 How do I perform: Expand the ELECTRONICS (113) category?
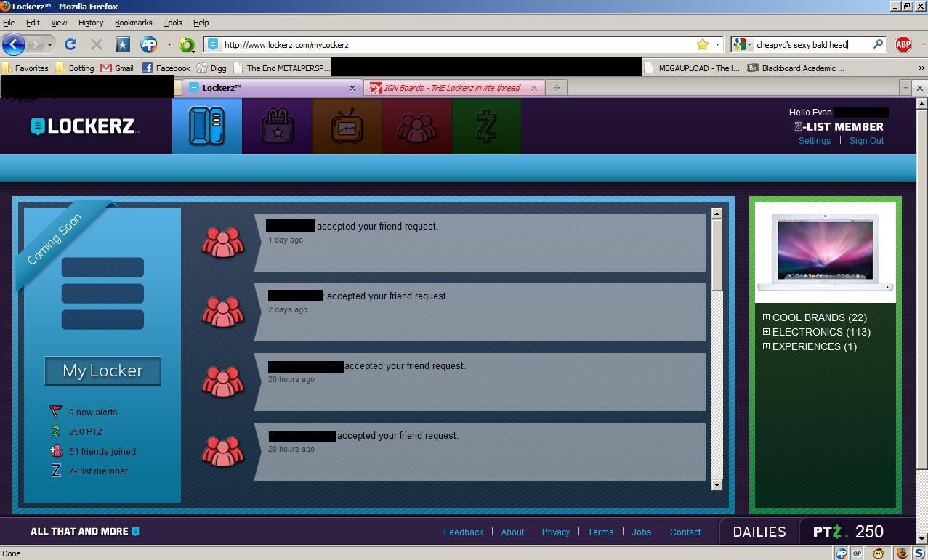766,332
